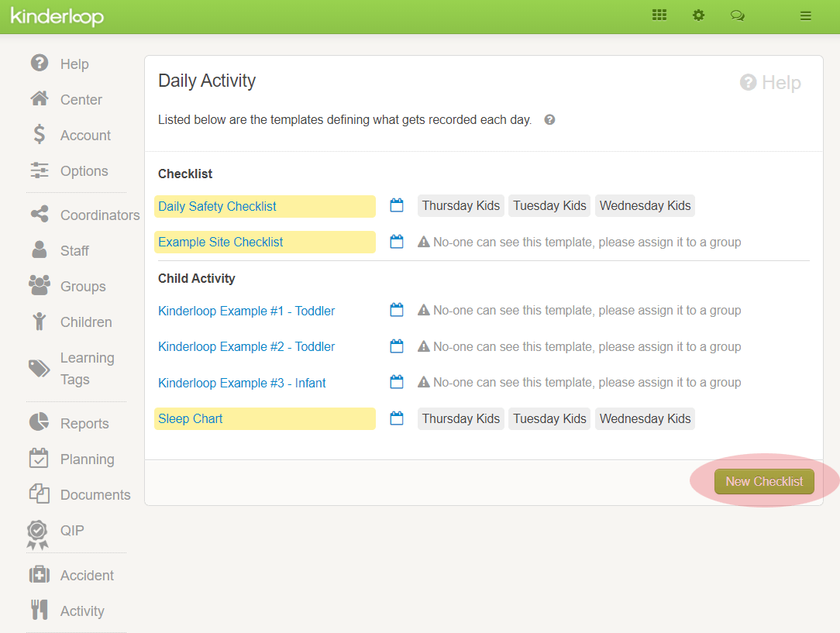Click the Accident icon in the sidebar

(x=39, y=575)
